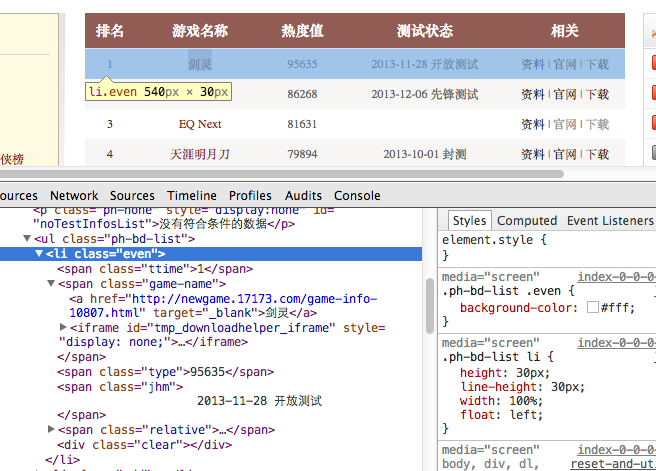Image resolution: width=656 pixels, height=471 pixels.
Task: Open index stylesheet link beside .ph-bd-list li
Action: click(x=617, y=343)
